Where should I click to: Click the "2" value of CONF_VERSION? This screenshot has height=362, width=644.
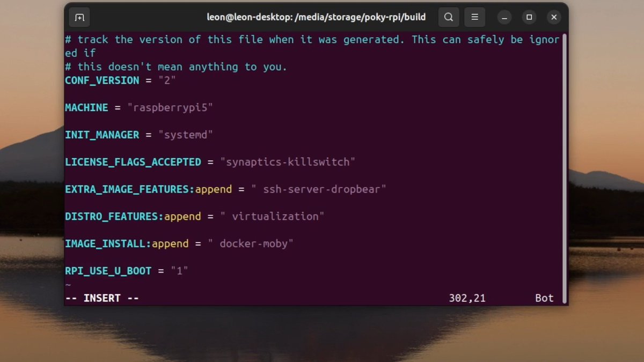tap(167, 80)
